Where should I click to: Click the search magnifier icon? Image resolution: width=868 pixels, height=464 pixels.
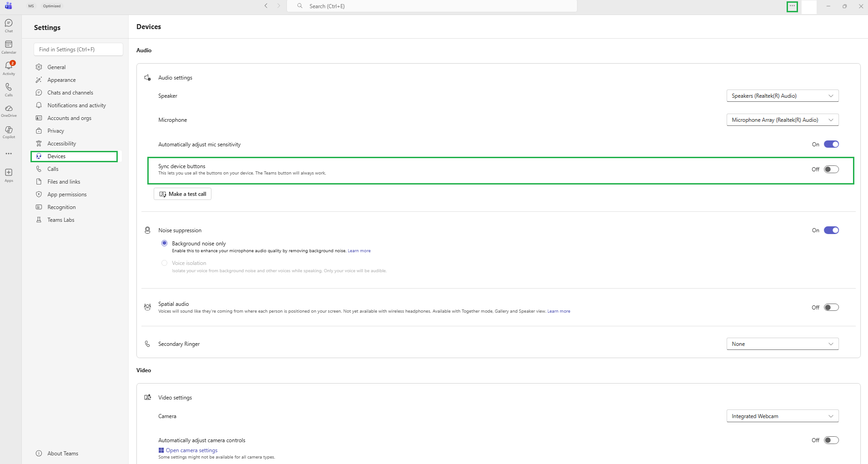tap(300, 6)
